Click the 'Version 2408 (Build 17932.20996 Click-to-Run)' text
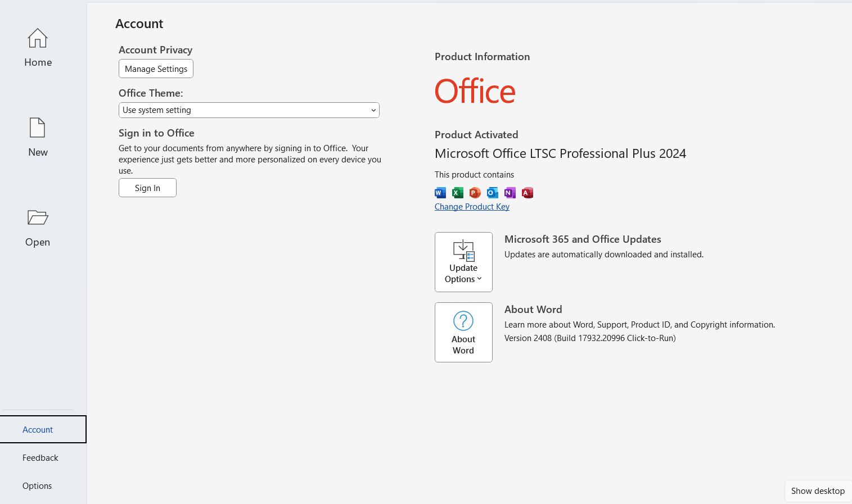The height and width of the screenshot is (504, 852). [590, 338]
